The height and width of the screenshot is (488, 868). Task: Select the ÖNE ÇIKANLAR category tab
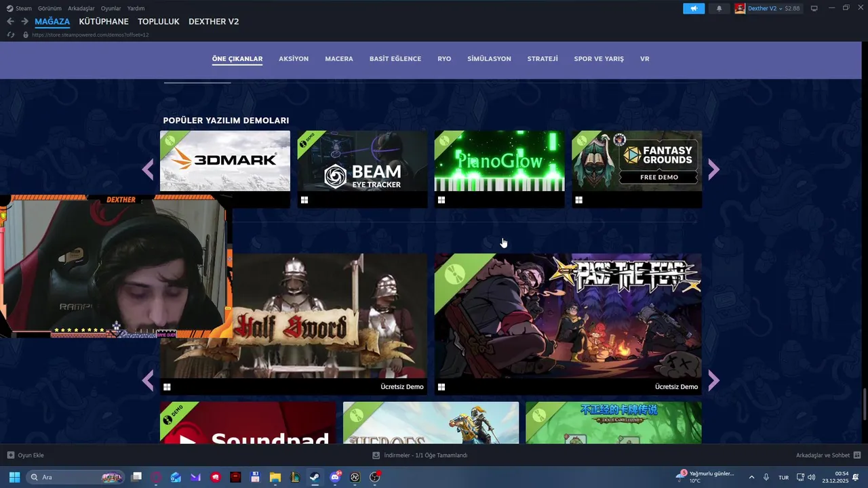click(237, 59)
